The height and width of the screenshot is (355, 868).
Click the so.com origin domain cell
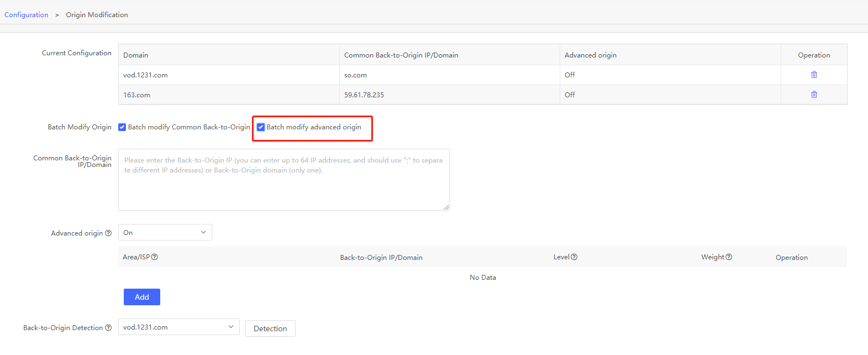[355, 75]
